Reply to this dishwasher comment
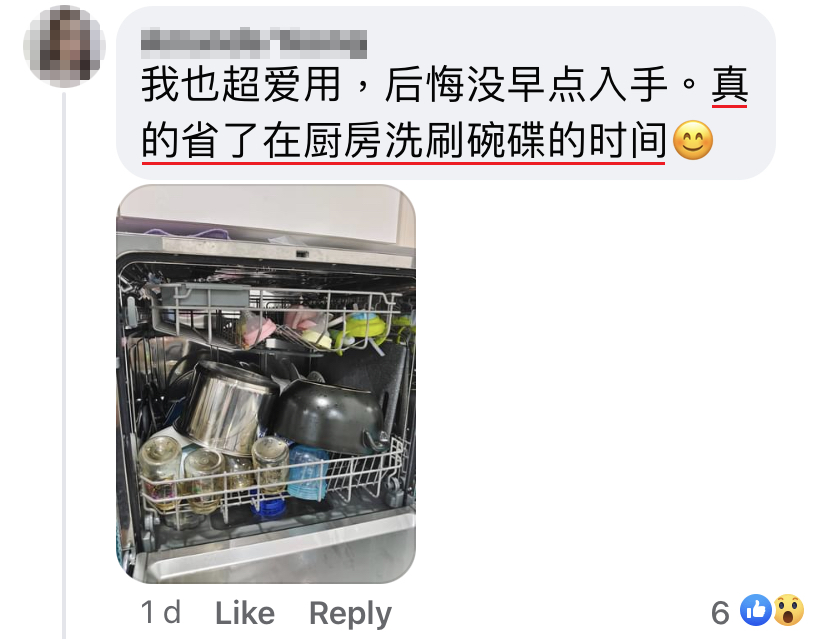This screenshot has height=639, width=828. tap(350, 614)
